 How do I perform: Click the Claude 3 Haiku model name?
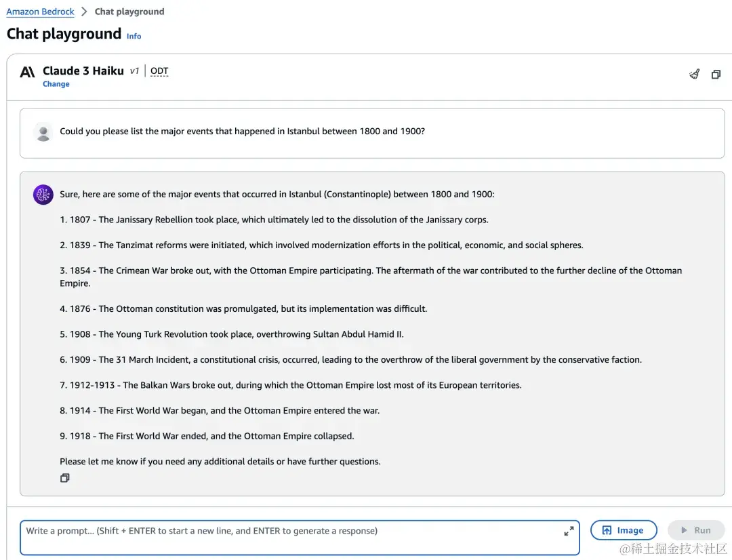(x=83, y=71)
